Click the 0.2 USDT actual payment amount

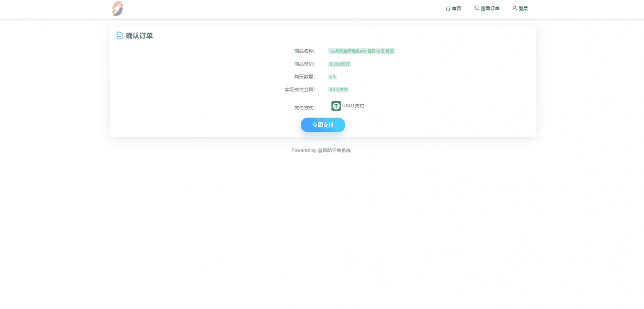pos(339,90)
